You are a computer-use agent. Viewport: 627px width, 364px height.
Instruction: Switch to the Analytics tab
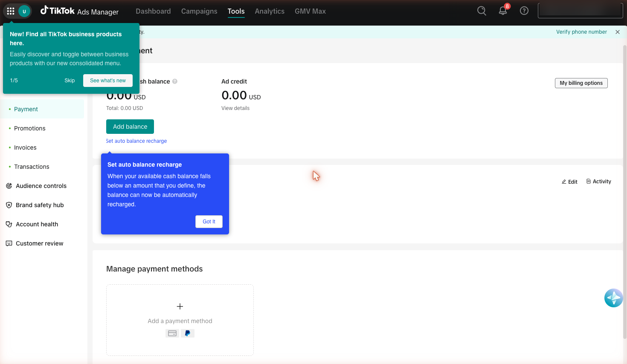click(270, 11)
